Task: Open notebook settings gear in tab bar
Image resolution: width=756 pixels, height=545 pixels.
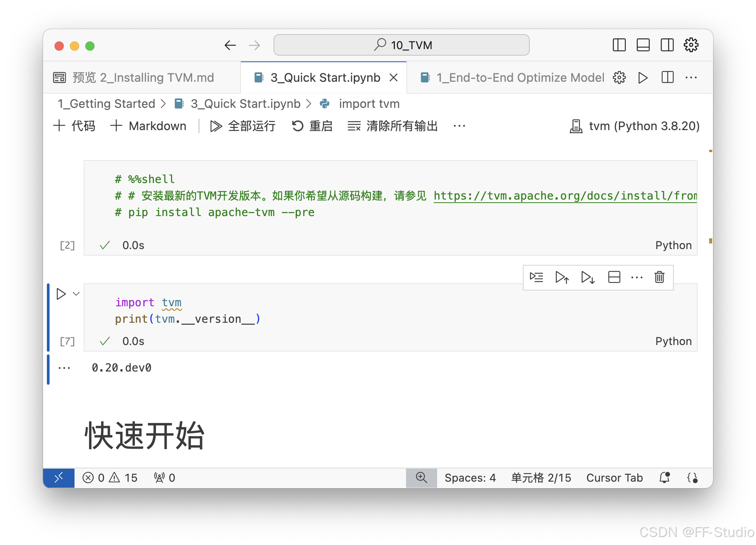Action: (619, 78)
